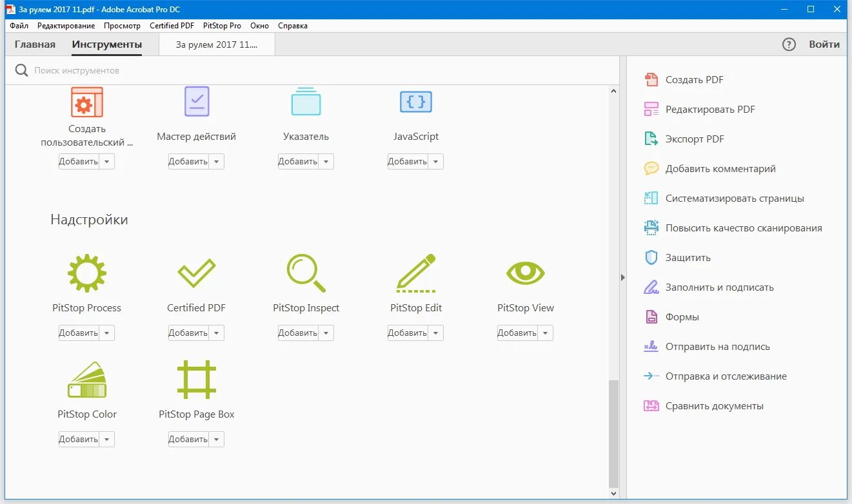Expand dropdown arrow next to PitStop Page Box Добавить
Screen dimensions: 852x504
[217, 439]
